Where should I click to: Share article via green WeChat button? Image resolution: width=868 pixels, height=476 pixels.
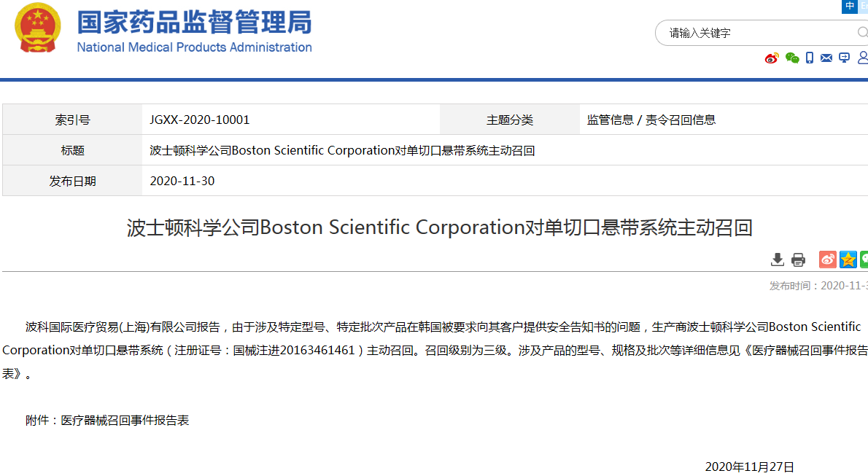click(x=864, y=259)
